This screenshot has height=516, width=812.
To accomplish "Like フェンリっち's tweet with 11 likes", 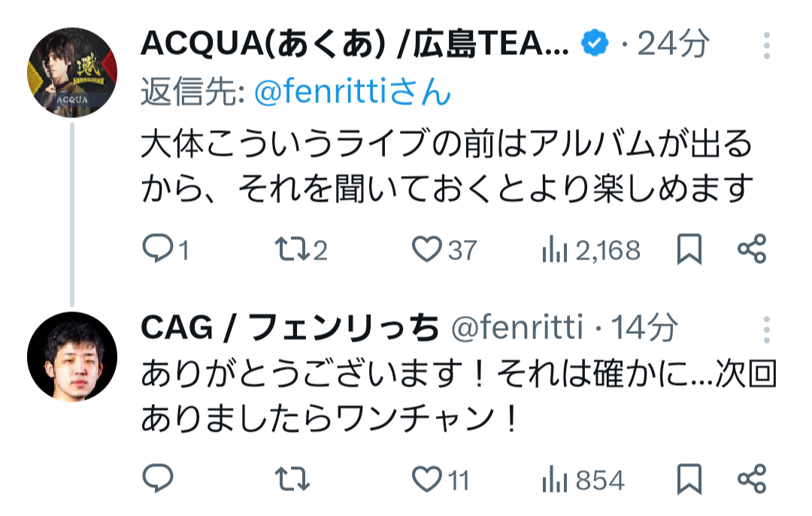I will pyautogui.click(x=427, y=478).
